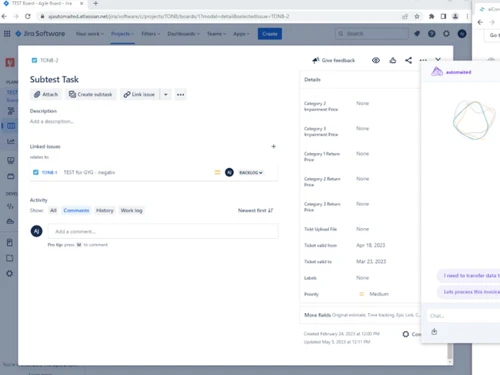500x375 pixels.
Task: Show All activity tab
Action: click(53, 210)
